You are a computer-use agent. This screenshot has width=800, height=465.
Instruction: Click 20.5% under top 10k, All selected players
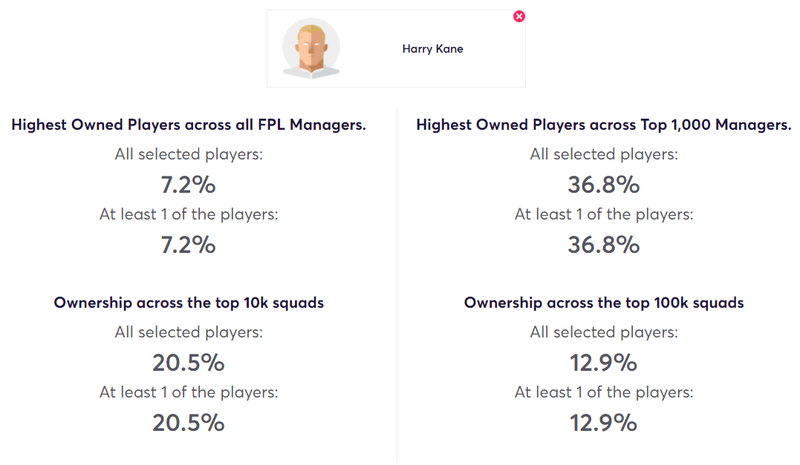(x=188, y=363)
